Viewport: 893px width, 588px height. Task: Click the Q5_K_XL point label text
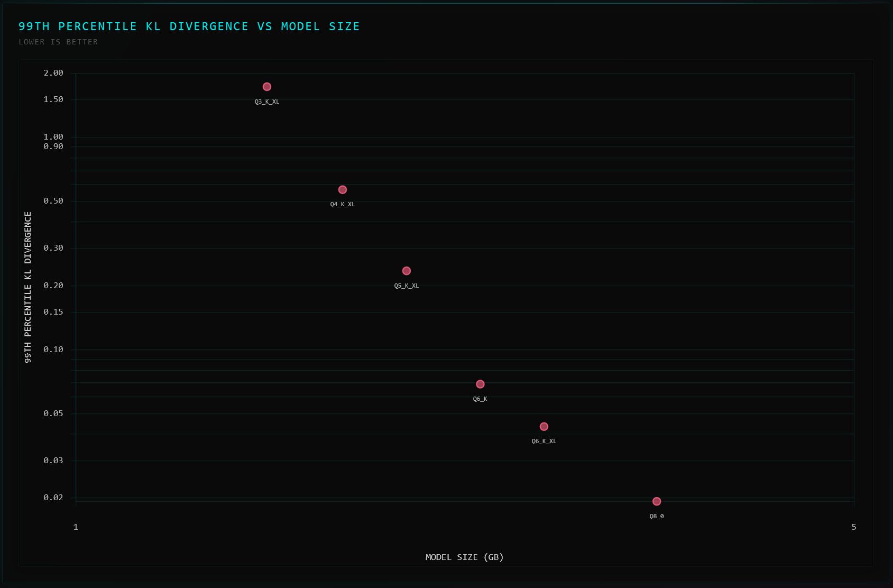pos(407,286)
